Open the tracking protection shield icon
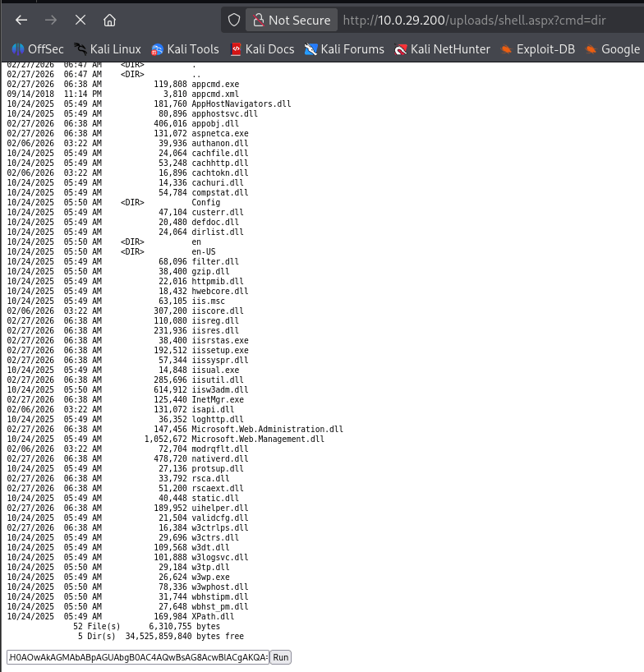The width and height of the screenshot is (644, 672). [234, 20]
